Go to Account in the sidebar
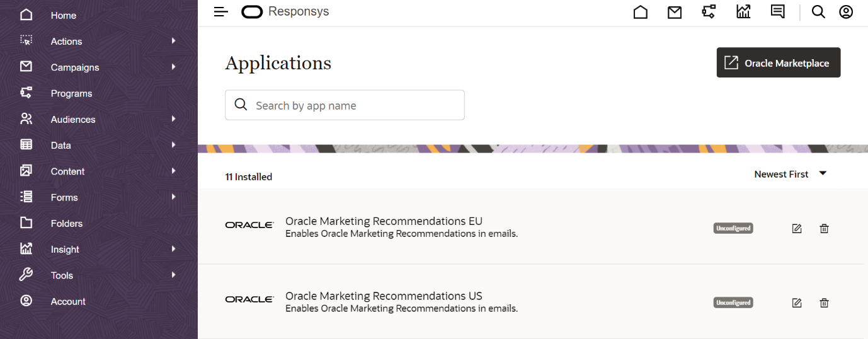The height and width of the screenshot is (339, 868). 68,301
